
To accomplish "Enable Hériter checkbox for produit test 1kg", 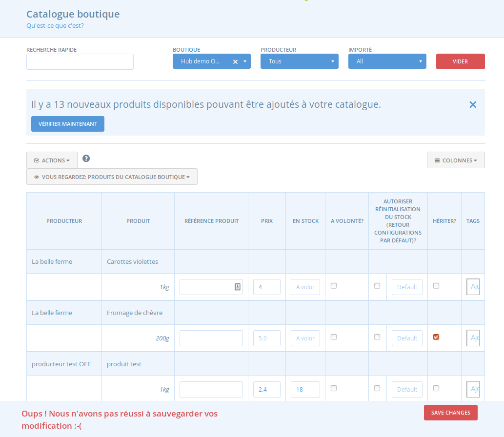I will click(436, 388).
